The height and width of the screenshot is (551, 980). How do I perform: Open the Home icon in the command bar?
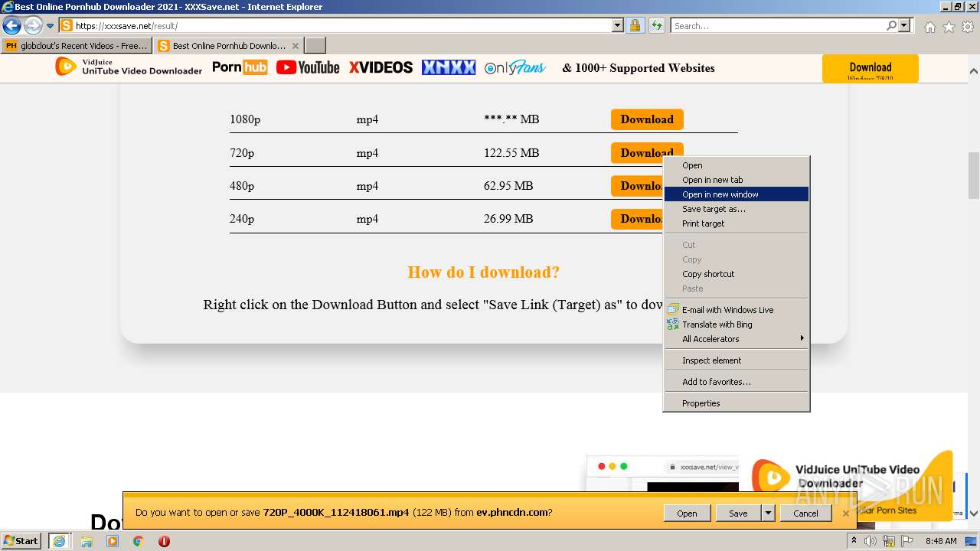pos(929,27)
